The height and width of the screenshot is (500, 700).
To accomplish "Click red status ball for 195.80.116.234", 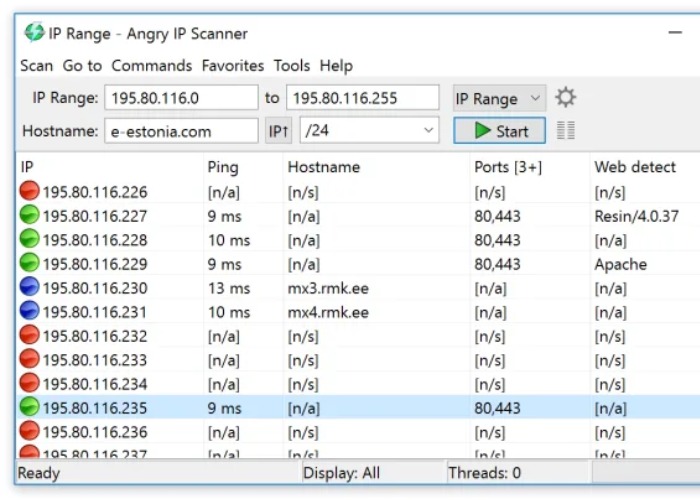I will [x=29, y=383].
